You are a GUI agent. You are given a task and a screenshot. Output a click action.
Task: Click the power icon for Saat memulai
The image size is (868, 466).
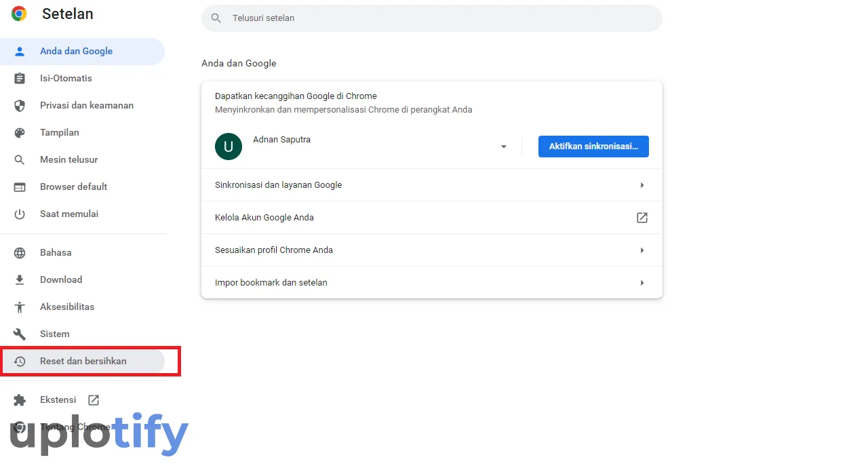coord(20,214)
